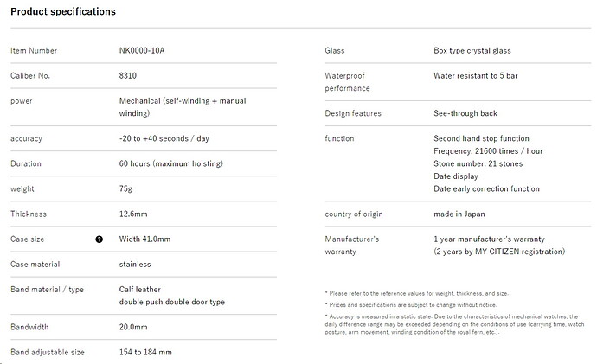Click the caliber number 8310
Screen dimensions: 597x364
click(x=128, y=76)
